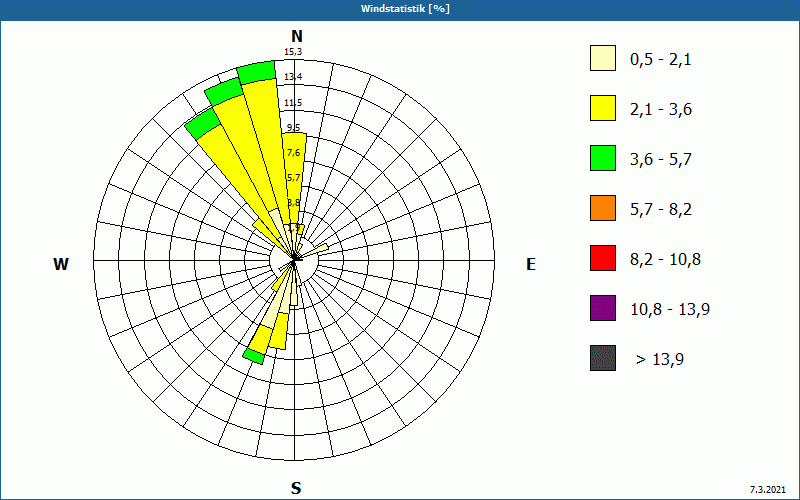
Task: Click the 13,4 radial axis value
Action: pos(293,77)
